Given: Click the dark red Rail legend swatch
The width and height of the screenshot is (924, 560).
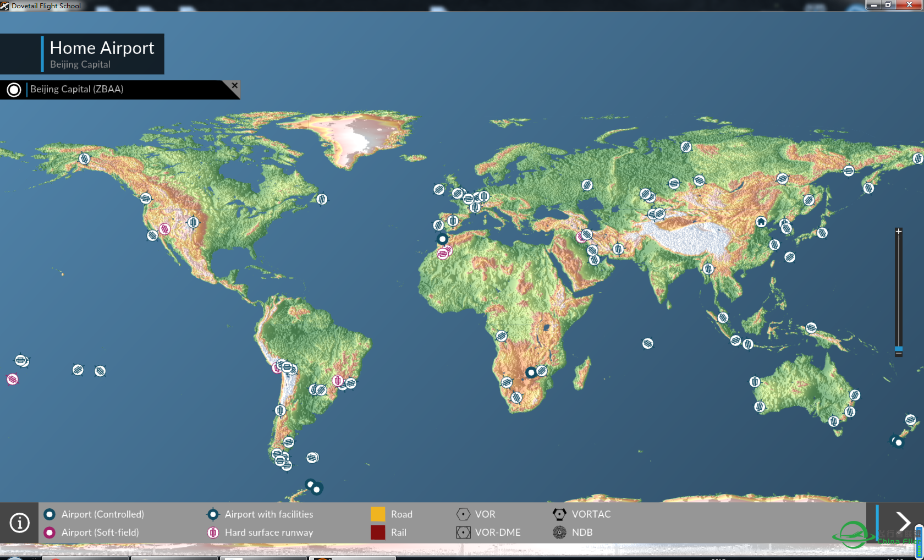Looking at the screenshot, I should click(378, 532).
